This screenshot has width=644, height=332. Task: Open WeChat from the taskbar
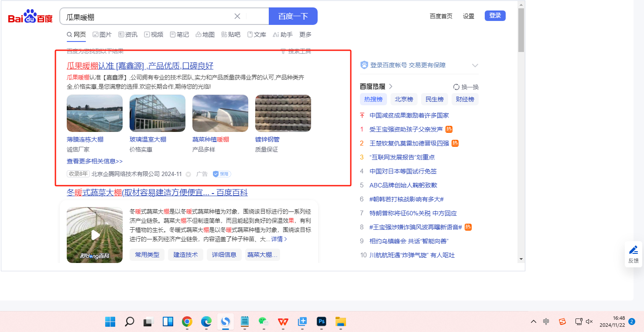(263, 322)
